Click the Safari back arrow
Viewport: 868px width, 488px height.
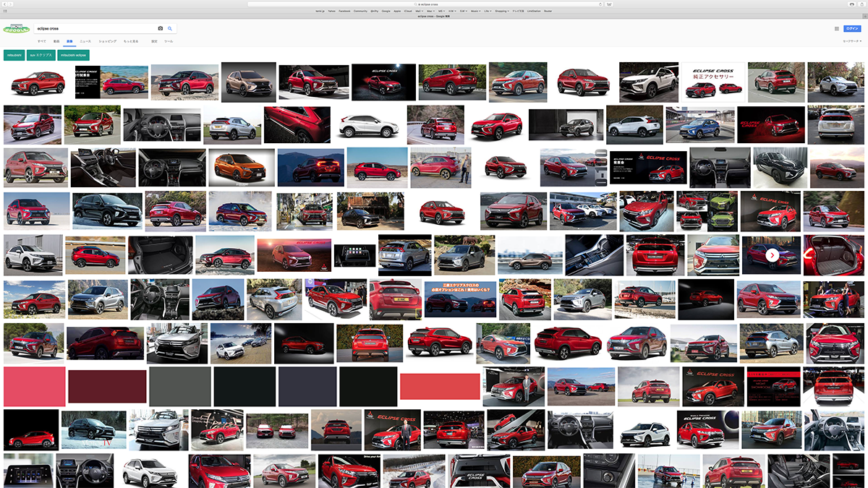pos(4,4)
